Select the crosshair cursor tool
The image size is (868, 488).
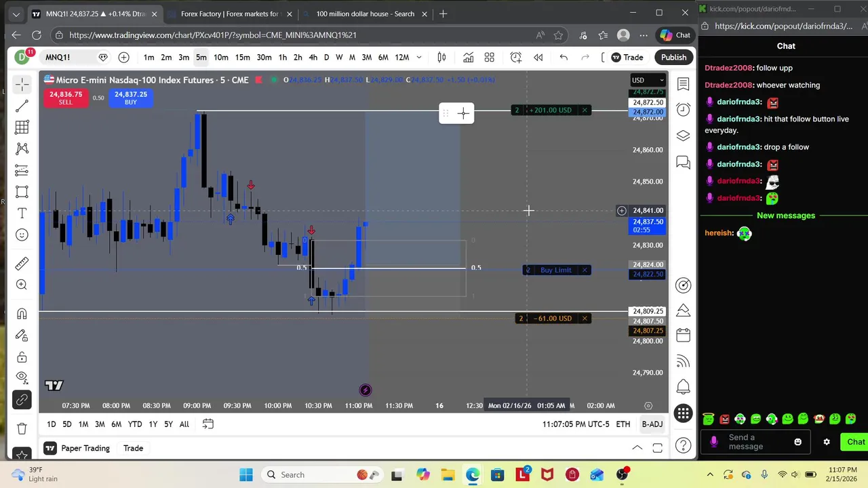pos(22,84)
